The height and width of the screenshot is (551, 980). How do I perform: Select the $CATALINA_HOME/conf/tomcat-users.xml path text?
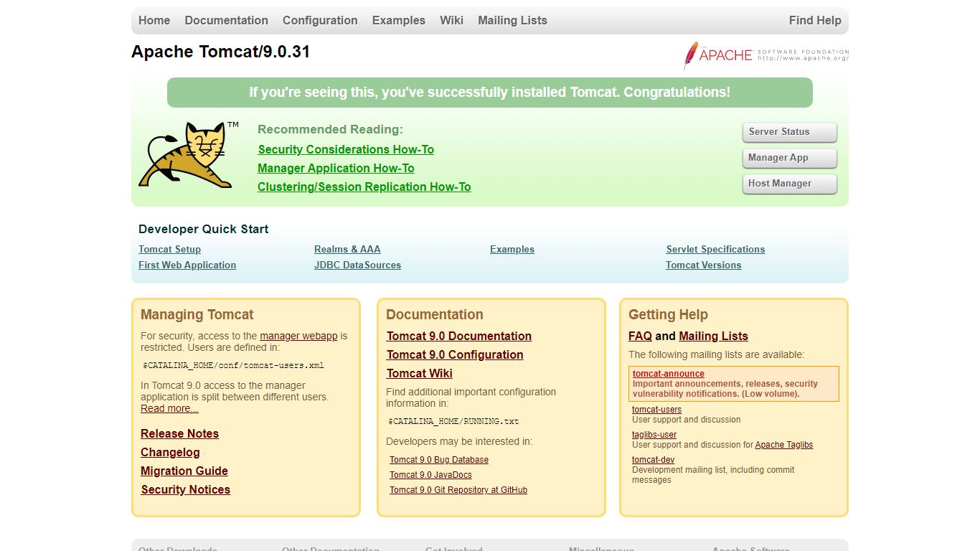point(234,365)
